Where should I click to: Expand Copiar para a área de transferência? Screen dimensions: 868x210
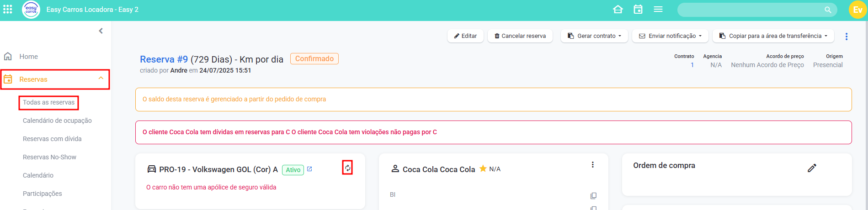tap(773, 36)
